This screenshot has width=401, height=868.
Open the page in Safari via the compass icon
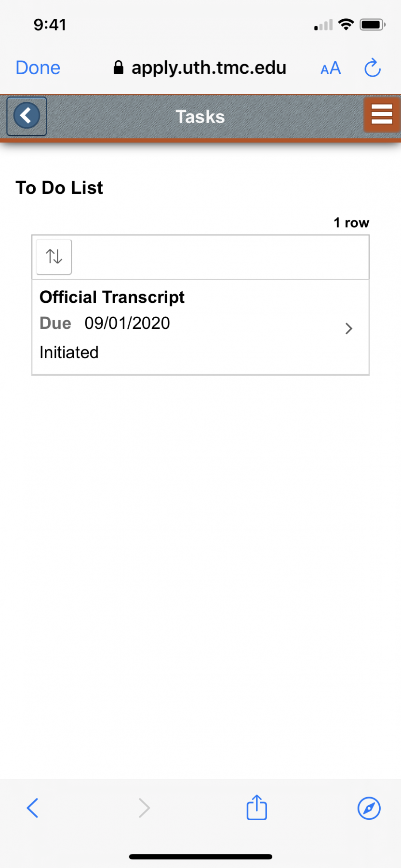369,808
